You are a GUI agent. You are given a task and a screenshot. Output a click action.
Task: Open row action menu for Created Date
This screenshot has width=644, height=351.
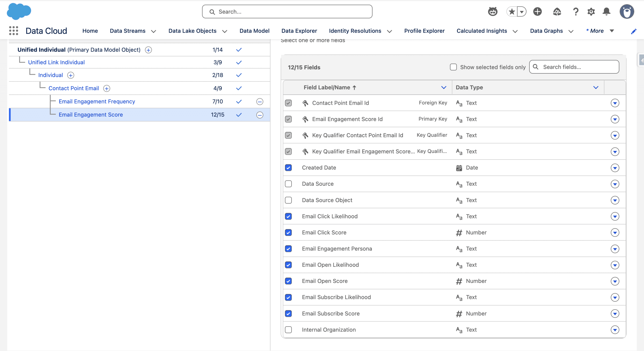[x=615, y=168]
